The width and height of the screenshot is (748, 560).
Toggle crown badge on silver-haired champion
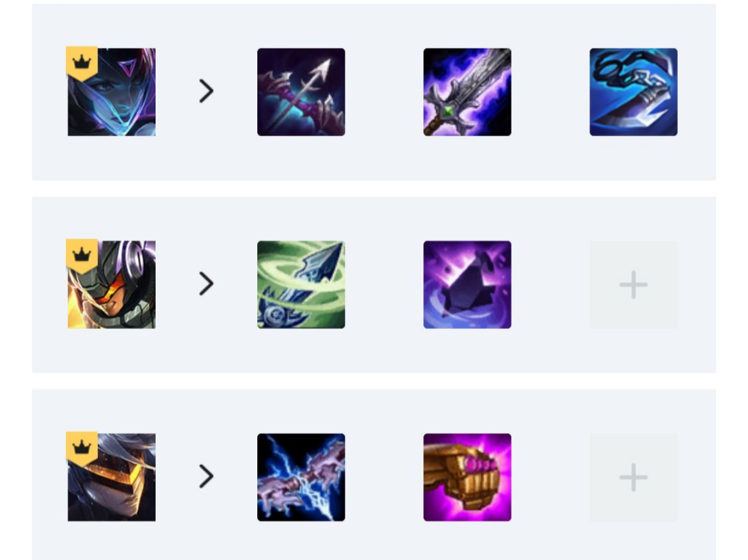point(82,449)
